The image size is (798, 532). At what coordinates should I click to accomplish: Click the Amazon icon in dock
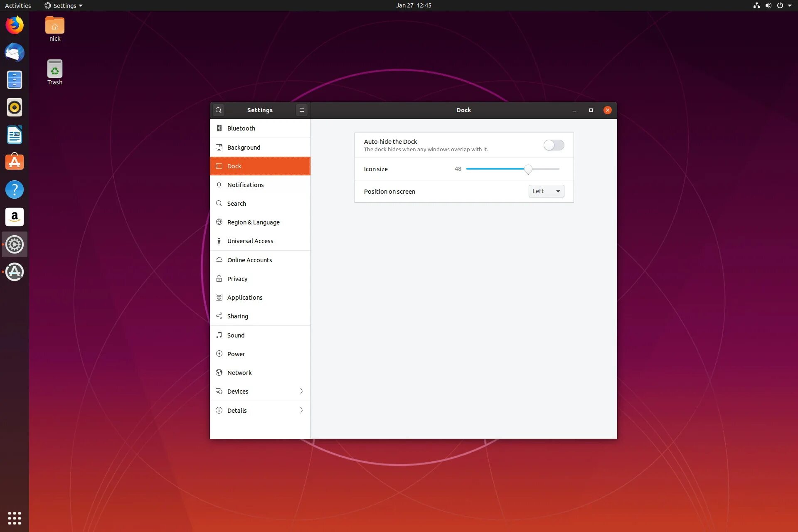(x=15, y=217)
